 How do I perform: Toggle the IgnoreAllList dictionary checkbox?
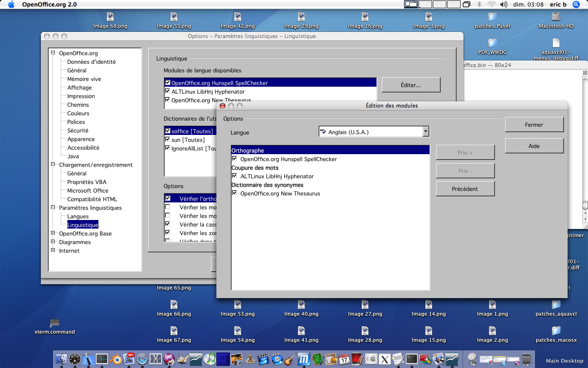pos(168,148)
